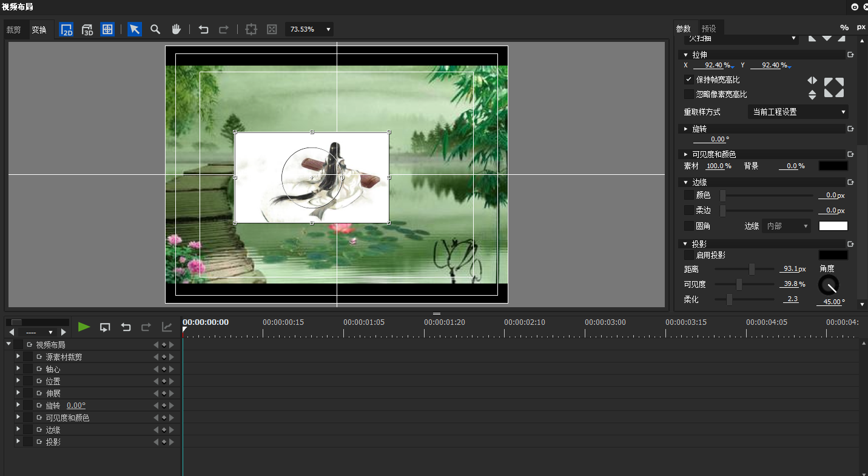
Task: Pick the edge color white swatch
Action: point(833,226)
